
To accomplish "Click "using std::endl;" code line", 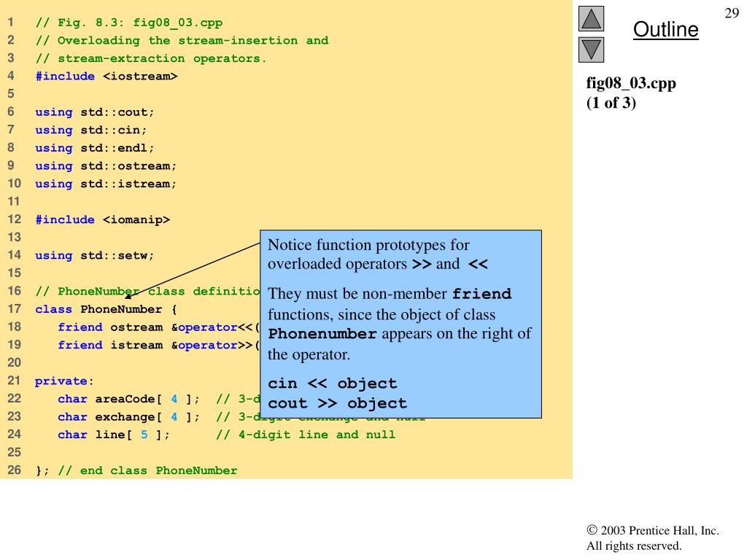I will tap(94, 148).
